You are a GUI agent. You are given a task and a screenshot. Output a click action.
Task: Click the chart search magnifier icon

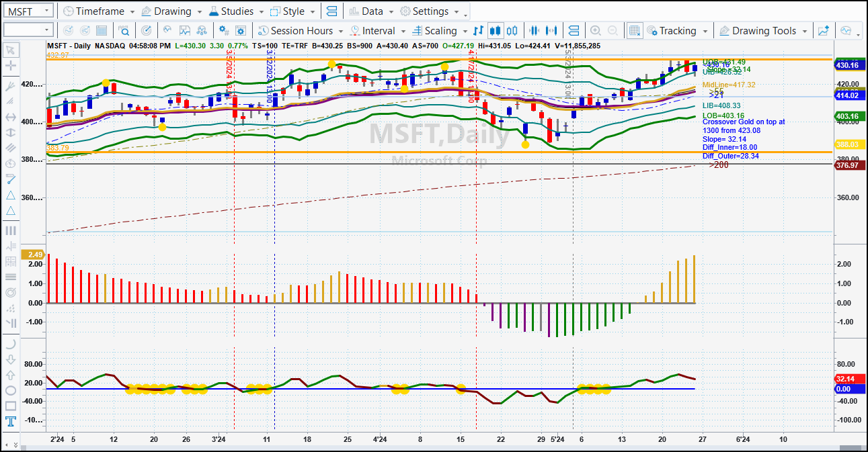124,30
